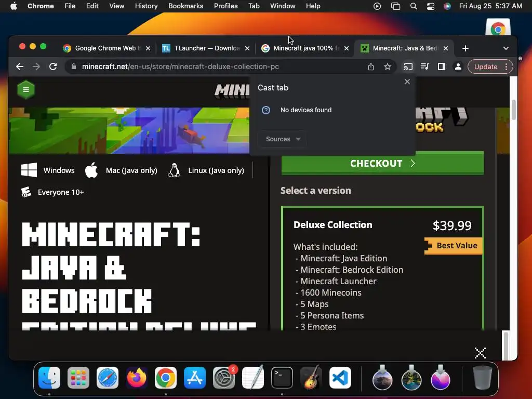This screenshot has width=532, height=399.
Task: Click the Windows platform icon
Action: coord(29,170)
